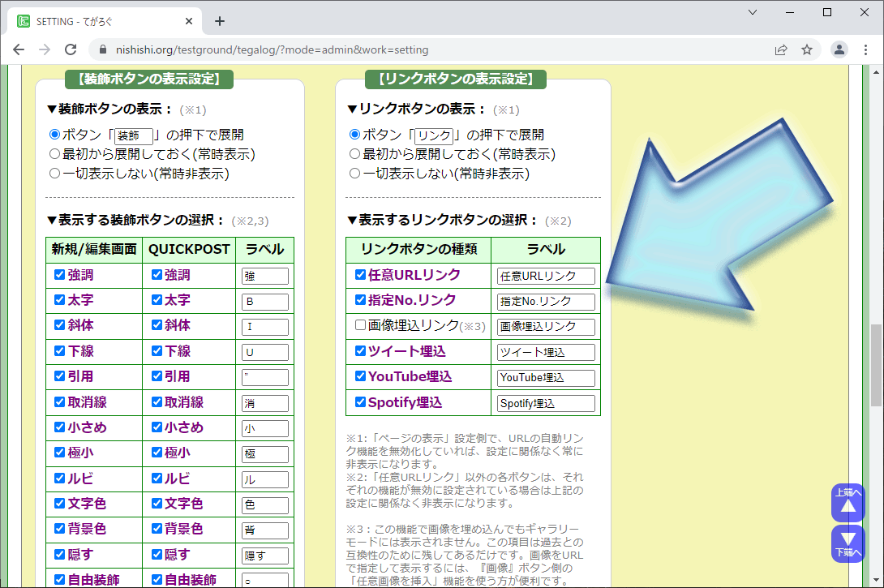Screen dimensions: 884x588
Task: Edit the 斜体 label field containing I
Action: point(265,327)
